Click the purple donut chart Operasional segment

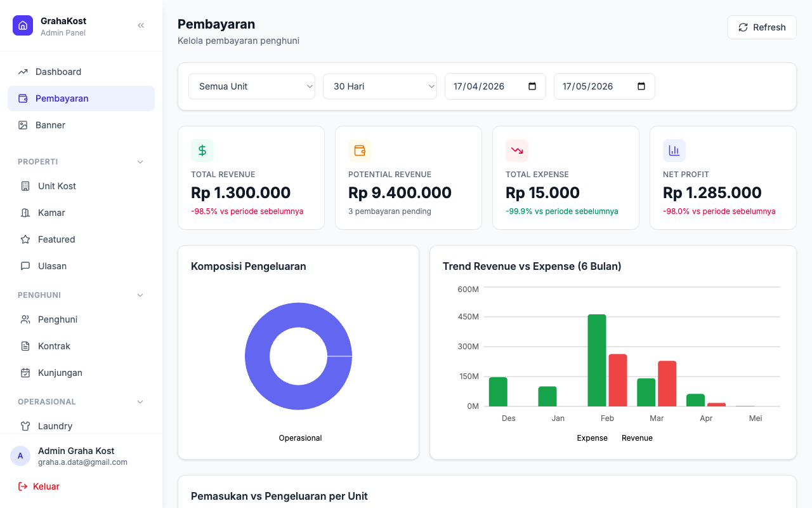coord(257,356)
